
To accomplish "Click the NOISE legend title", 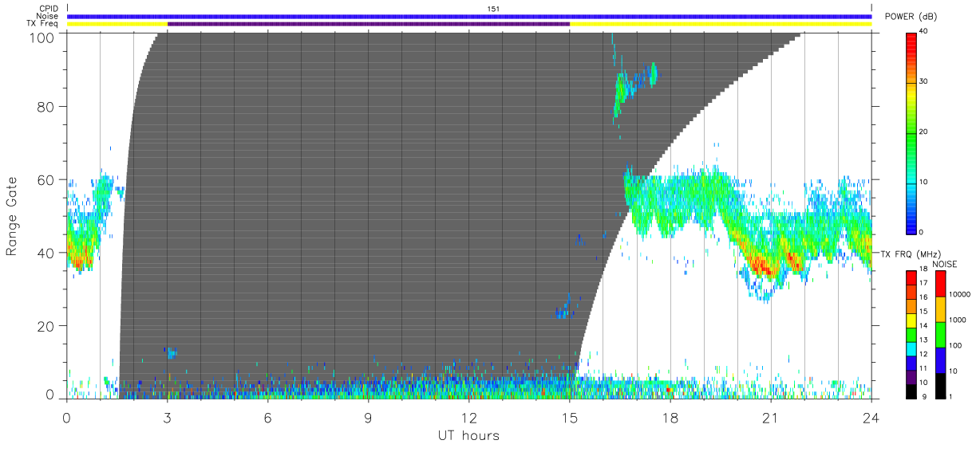I will (x=945, y=264).
